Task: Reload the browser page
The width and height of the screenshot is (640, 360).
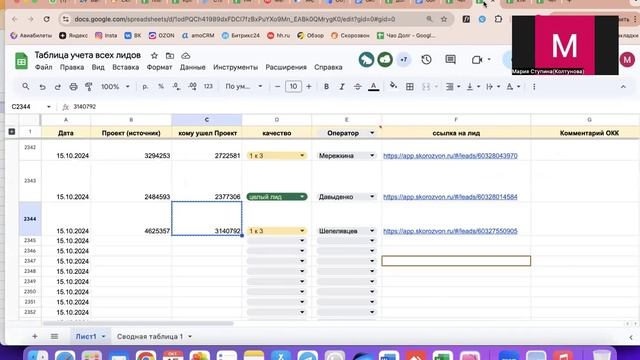Action: [x=47, y=19]
